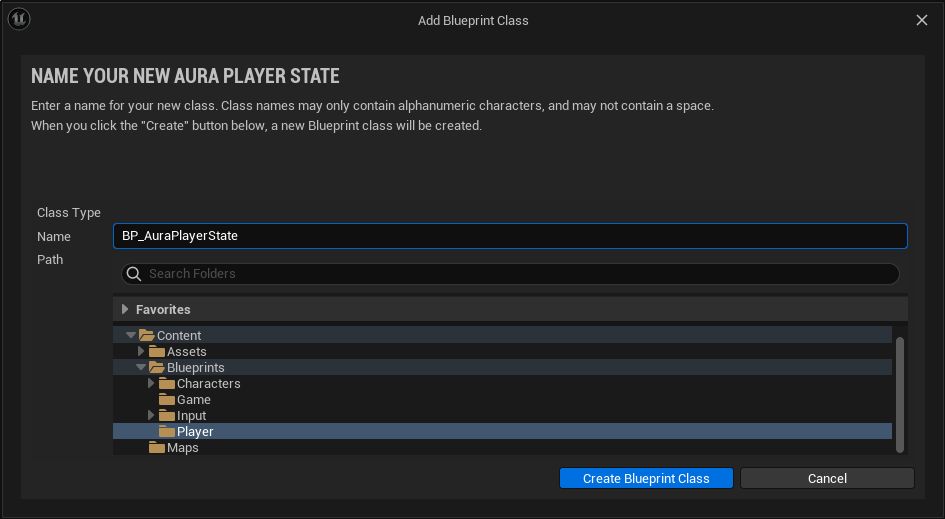Click the Unreal Engine logo icon
Viewport: 945px width, 519px height.
[x=20, y=20]
